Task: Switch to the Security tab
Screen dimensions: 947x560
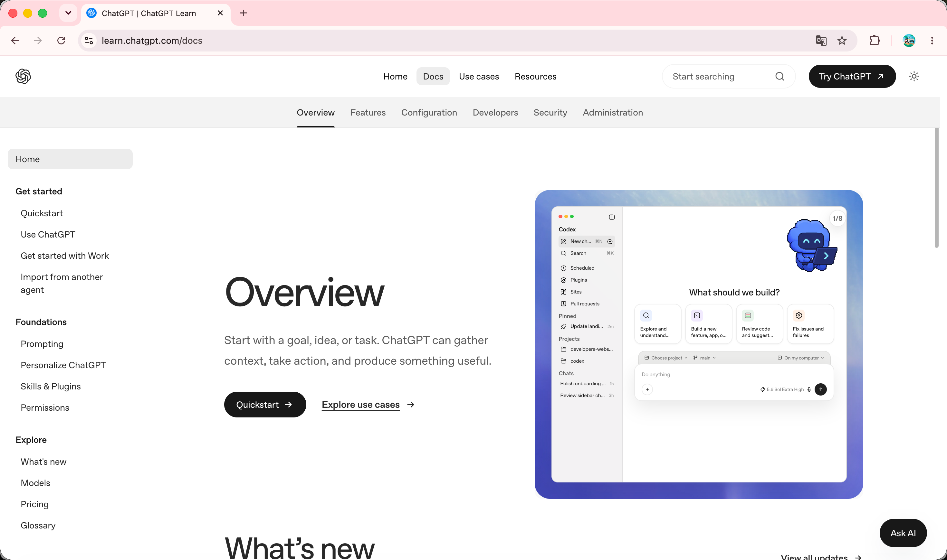Action: 550,112
